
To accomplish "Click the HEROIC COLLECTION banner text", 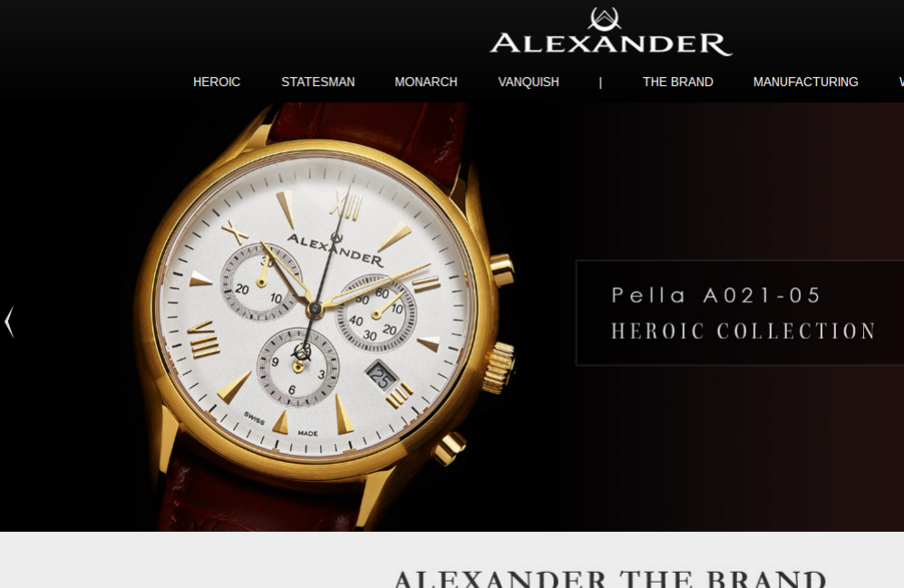I will [743, 331].
